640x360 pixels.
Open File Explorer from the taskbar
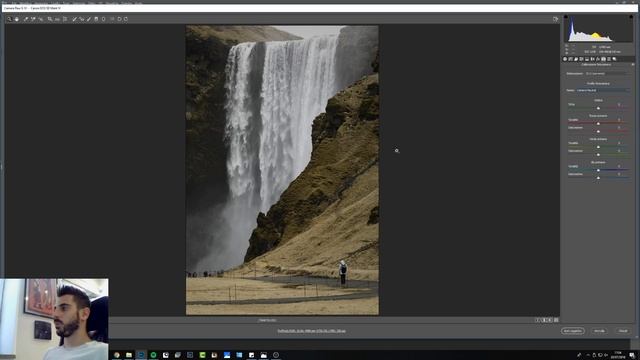129,355
